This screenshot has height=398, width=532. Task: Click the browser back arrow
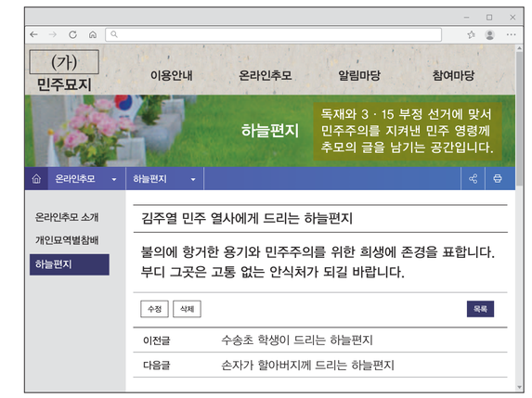pos(33,34)
